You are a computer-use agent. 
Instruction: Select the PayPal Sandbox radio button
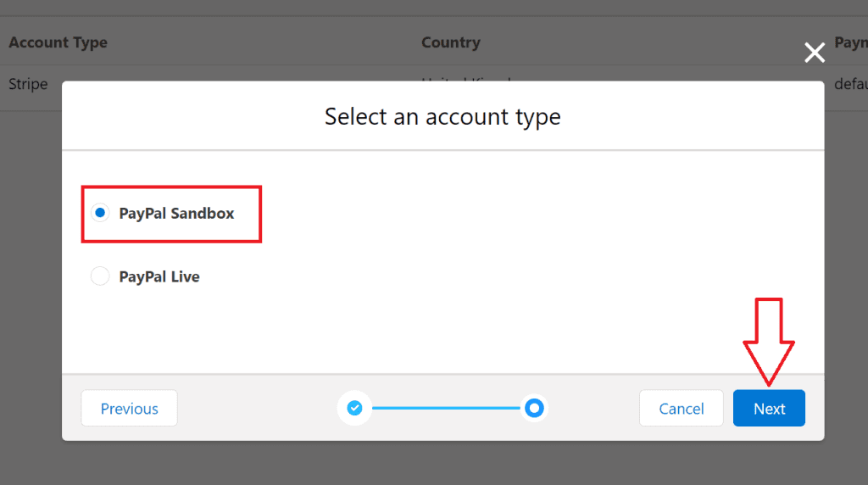tap(100, 213)
